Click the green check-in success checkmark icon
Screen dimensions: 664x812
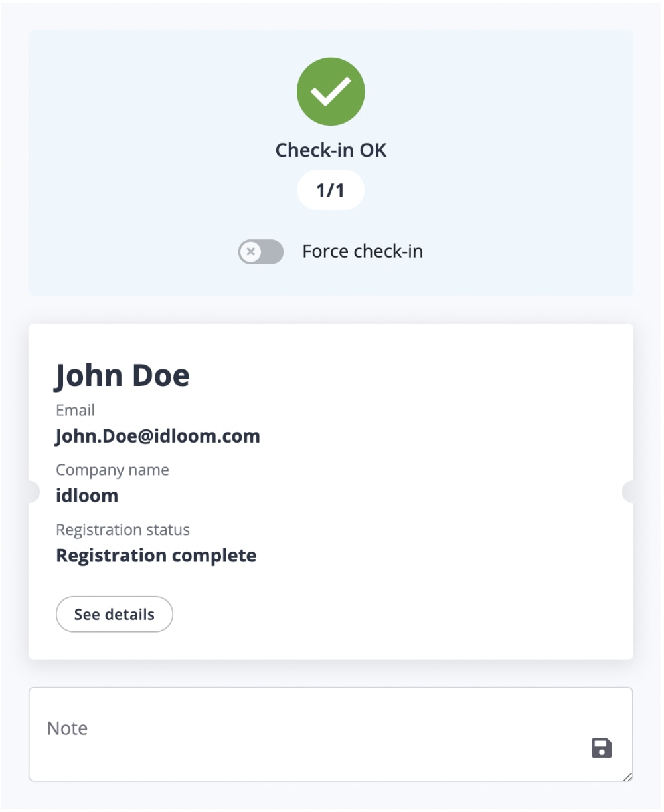331,92
